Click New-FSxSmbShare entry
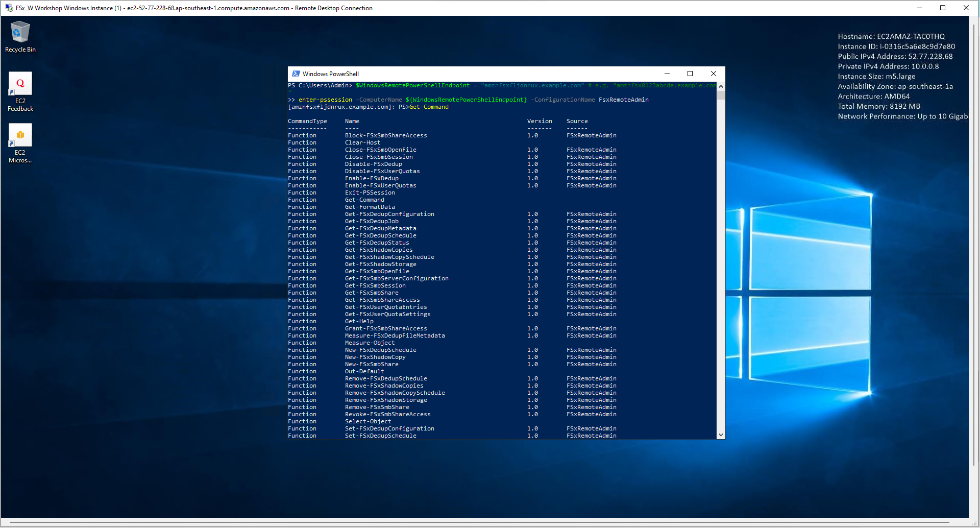Image resolution: width=980 pixels, height=528 pixels. coord(372,364)
